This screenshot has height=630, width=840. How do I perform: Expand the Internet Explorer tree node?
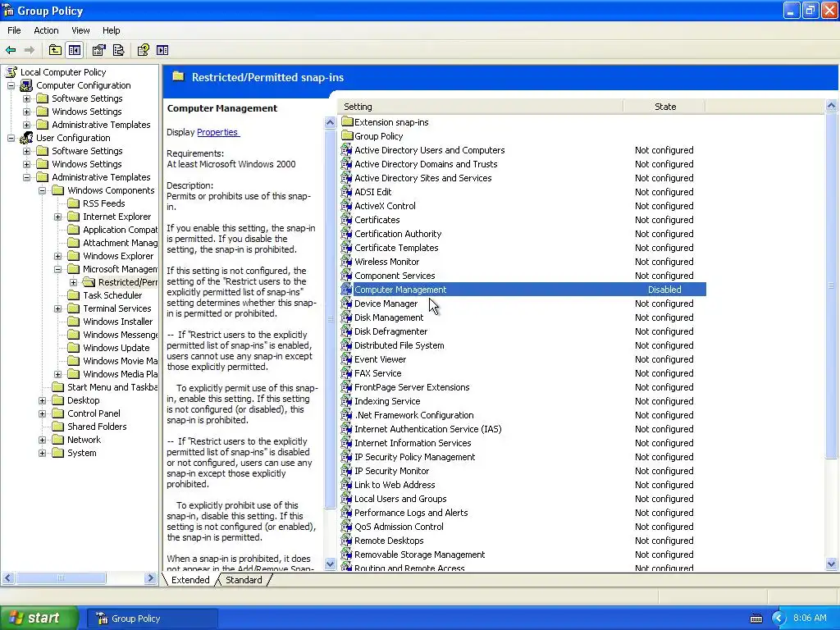coord(57,217)
